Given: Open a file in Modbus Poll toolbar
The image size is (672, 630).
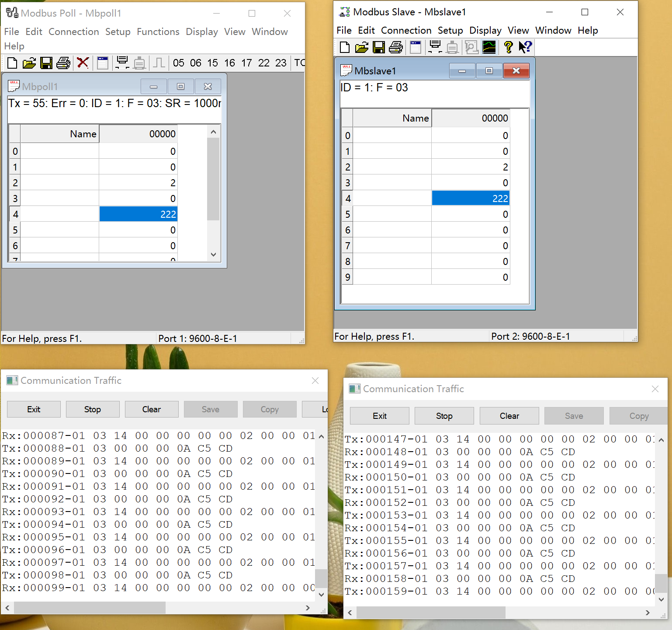Looking at the screenshot, I should pyautogui.click(x=29, y=63).
